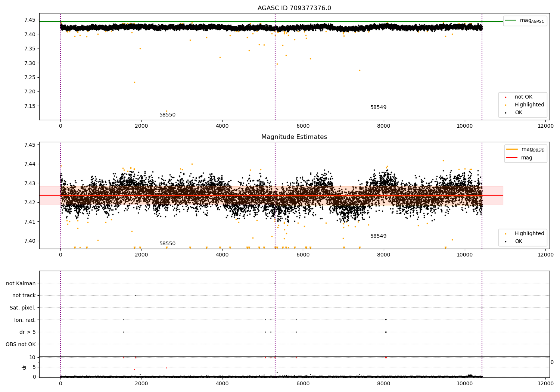Click the 7.25 y-tick in the top plot
This screenshot has height=392, width=560.
(30, 77)
